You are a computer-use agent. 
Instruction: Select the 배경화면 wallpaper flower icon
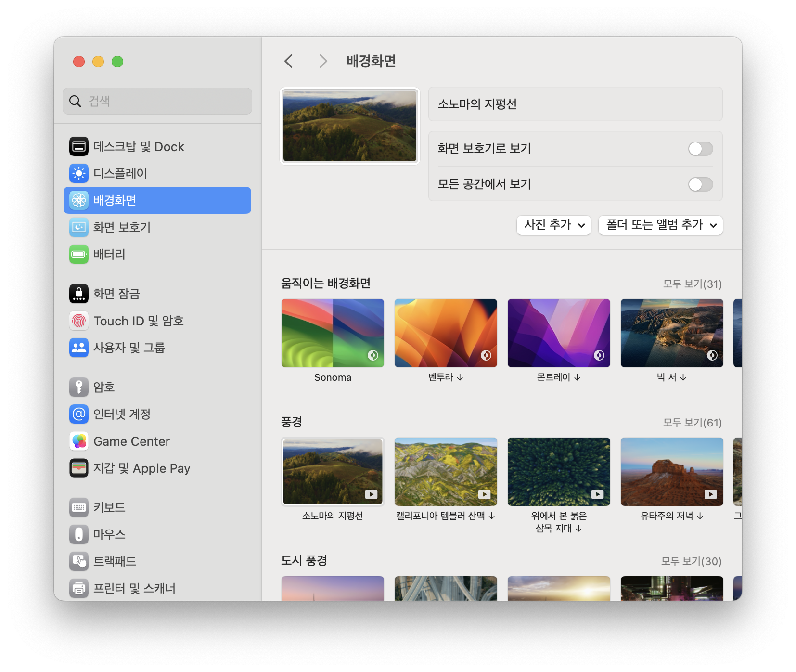click(x=78, y=200)
